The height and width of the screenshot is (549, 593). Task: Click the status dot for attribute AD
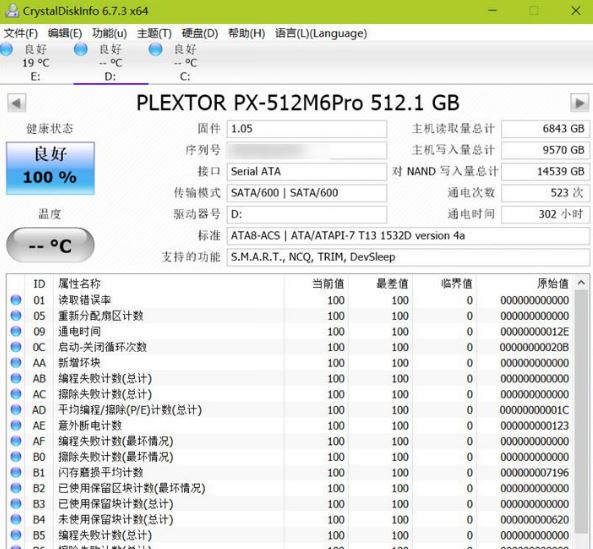coord(16,409)
